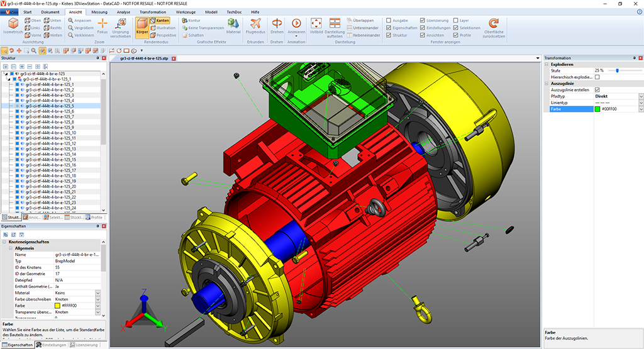Activate the Körper render mode
The height and width of the screenshot is (349, 644).
click(x=142, y=28)
